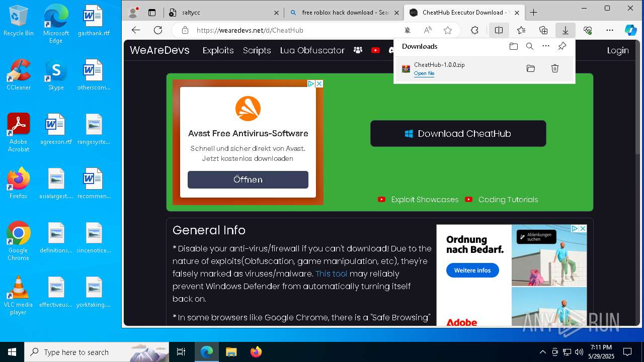Select the gasthank.rtf desktop file
The image size is (644, 362).
pyautogui.click(x=94, y=22)
